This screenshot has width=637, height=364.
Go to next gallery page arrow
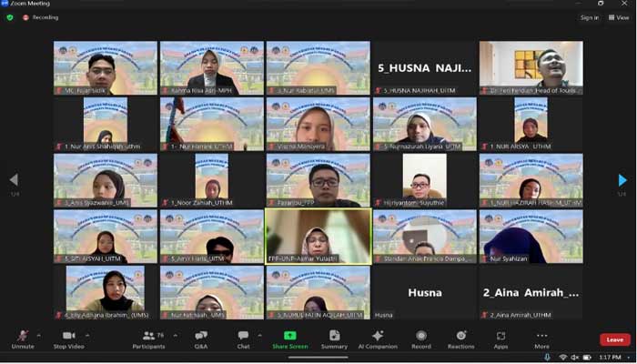(x=622, y=180)
